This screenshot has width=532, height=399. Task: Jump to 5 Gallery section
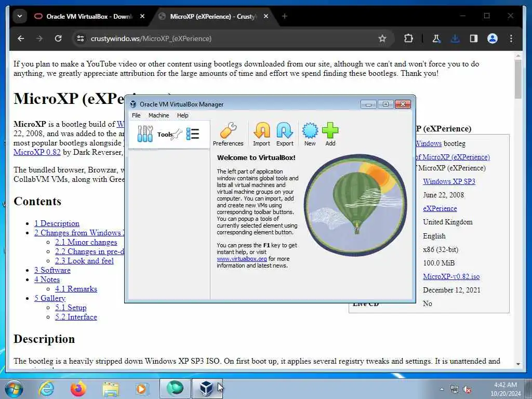tap(50, 298)
